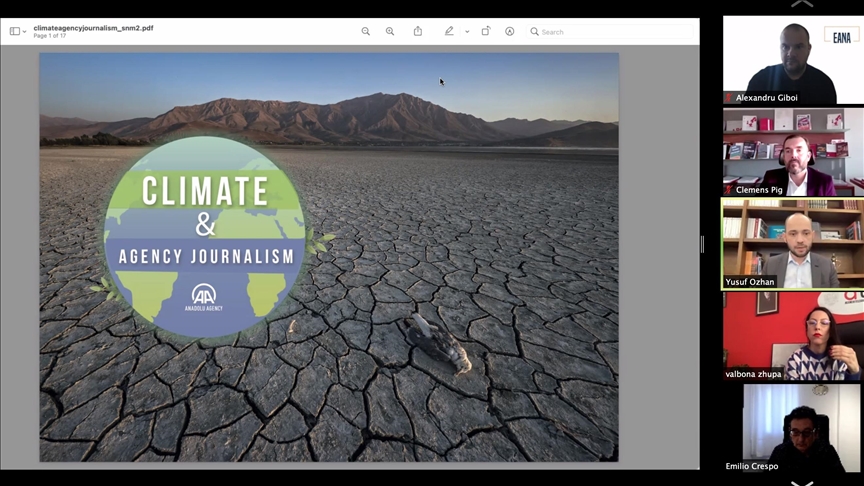Select Emilio Crespo's video tile
The height and width of the screenshot is (486, 864).
tap(793, 428)
